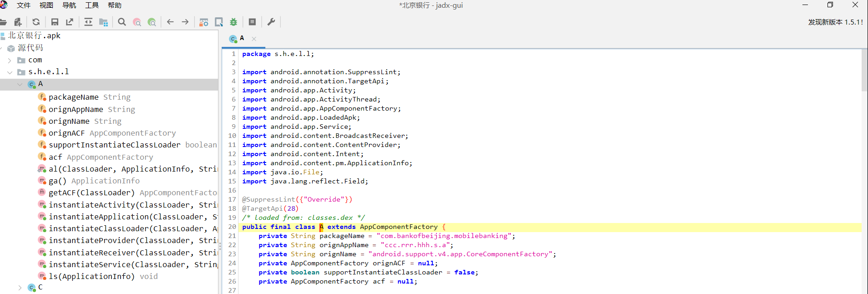This screenshot has height=294, width=868.
Task: Select ga() ApplicationInfo method
Action: pyautogui.click(x=94, y=181)
